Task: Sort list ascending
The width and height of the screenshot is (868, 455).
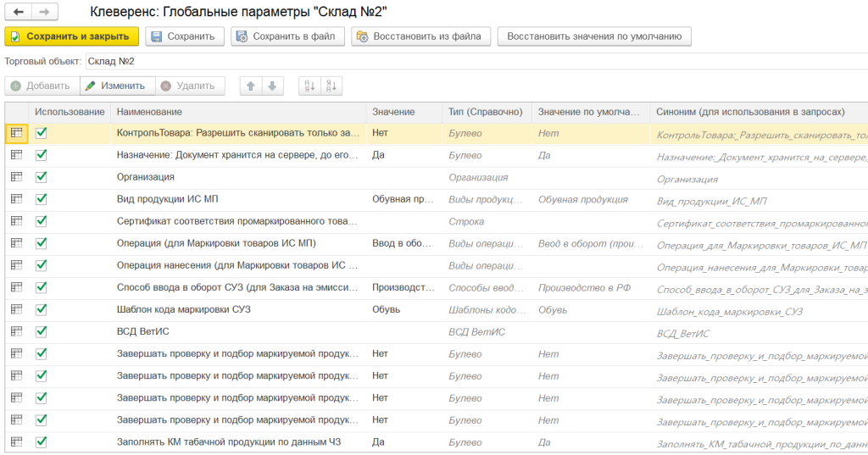Action: (309, 86)
